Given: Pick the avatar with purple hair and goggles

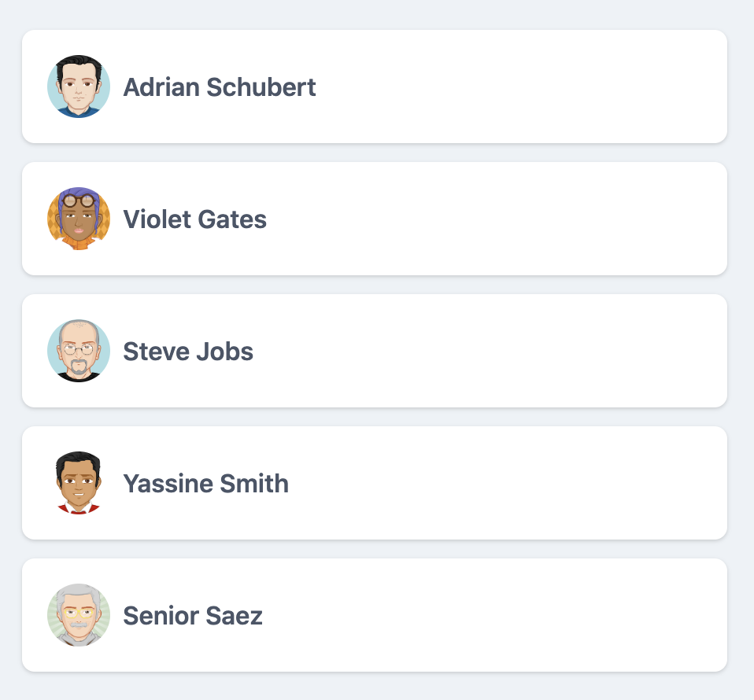Looking at the screenshot, I should click(x=79, y=219).
